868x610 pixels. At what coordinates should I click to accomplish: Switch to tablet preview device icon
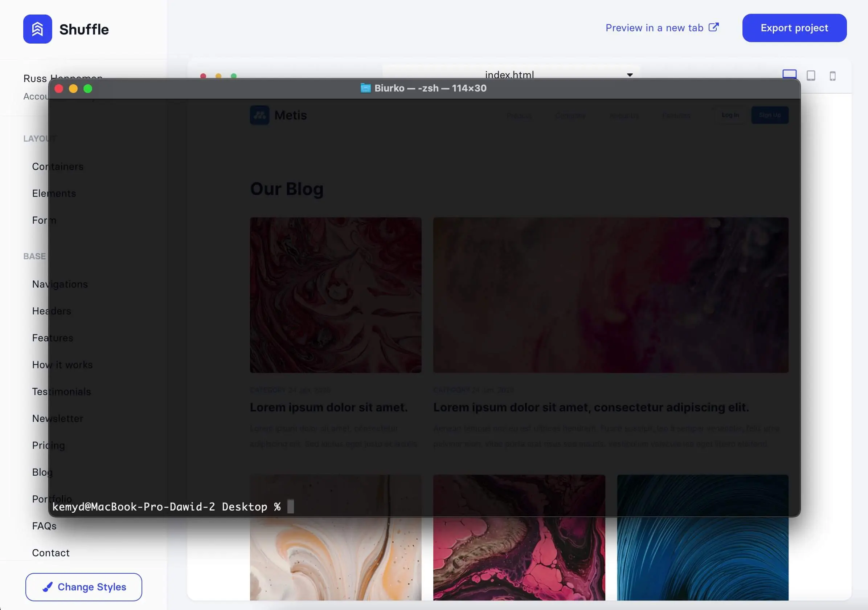811,76
